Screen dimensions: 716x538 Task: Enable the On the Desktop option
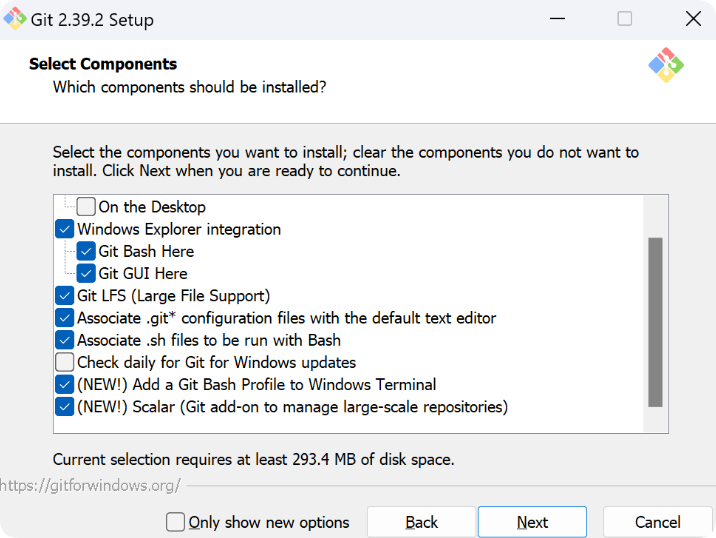click(86, 206)
